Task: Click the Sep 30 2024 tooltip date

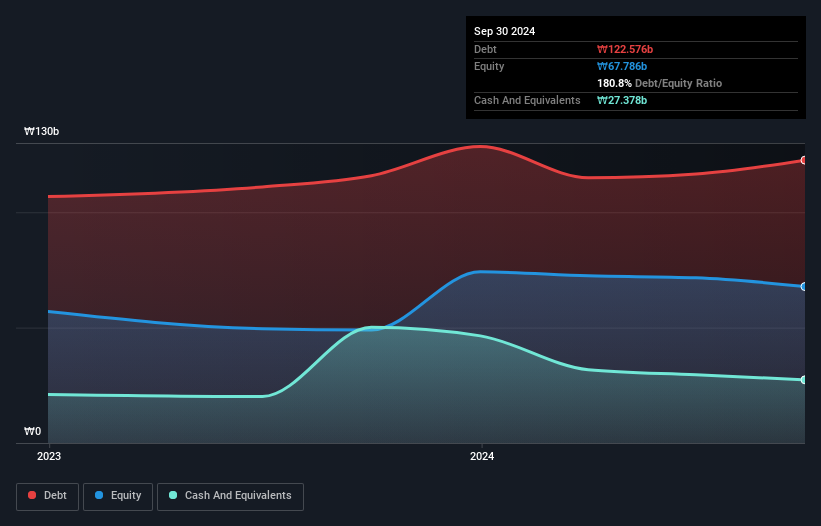Action: (x=504, y=31)
